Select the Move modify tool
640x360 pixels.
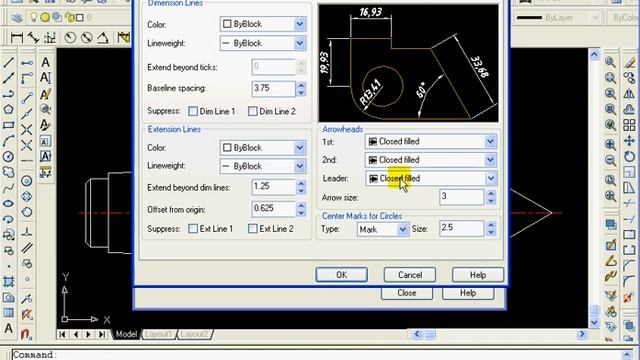tap(629, 141)
